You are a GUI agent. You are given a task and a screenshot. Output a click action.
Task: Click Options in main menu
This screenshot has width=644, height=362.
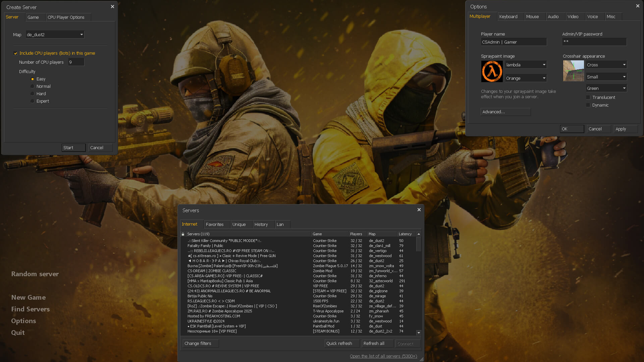click(x=23, y=321)
